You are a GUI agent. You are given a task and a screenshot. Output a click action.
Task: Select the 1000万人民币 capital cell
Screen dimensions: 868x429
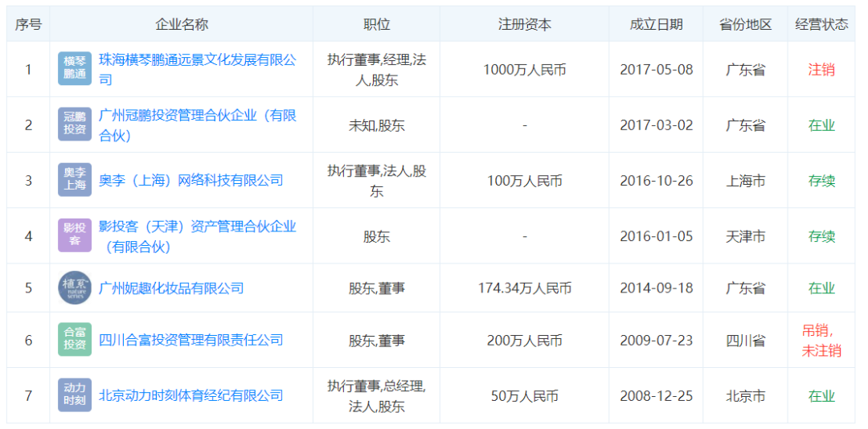click(x=524, y=70)
